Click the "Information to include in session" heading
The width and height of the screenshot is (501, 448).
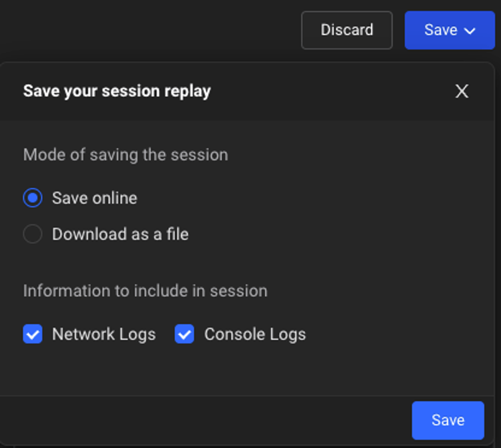(145, 290)
